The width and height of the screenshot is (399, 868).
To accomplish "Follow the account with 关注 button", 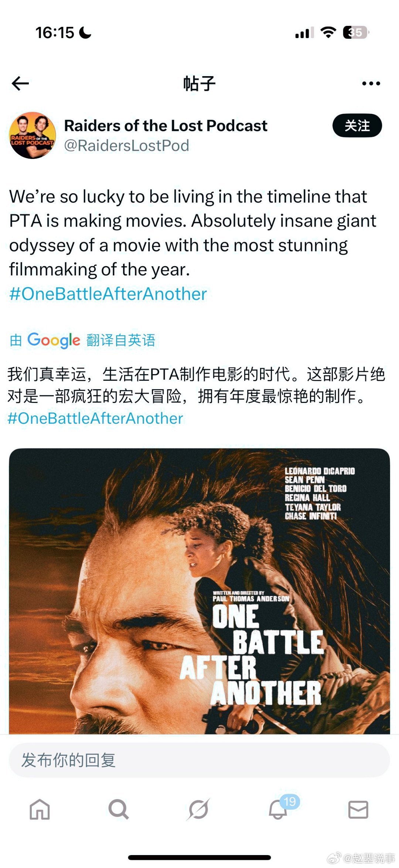I will [x=357, y=126].
